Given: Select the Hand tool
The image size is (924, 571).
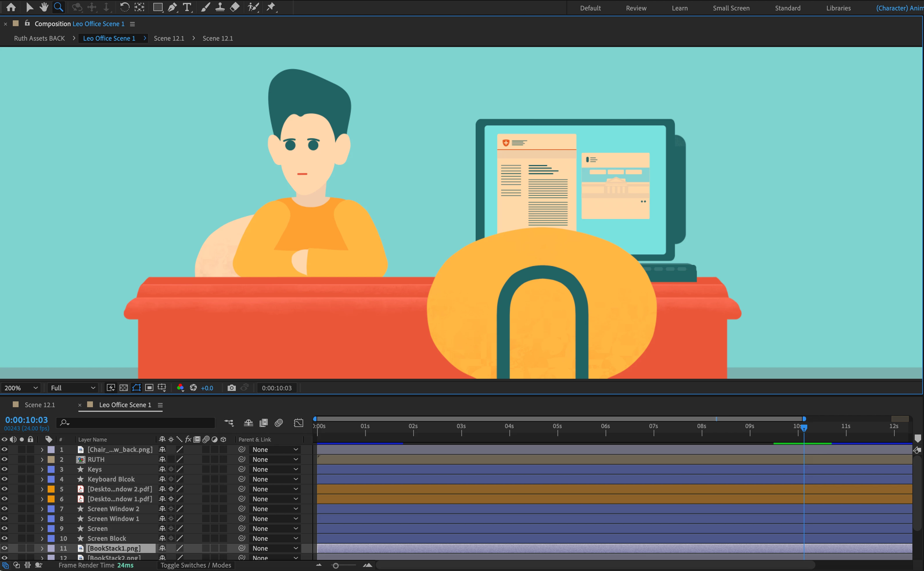Looking at the screenshot, I should 44,7.
